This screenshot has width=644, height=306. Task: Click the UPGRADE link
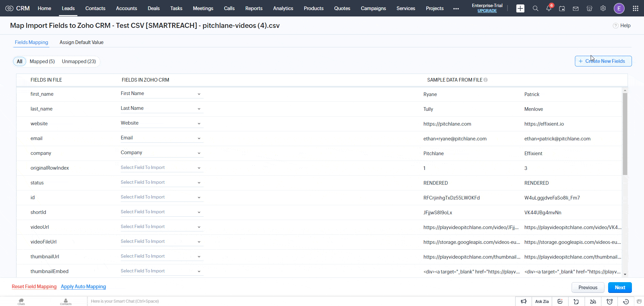487,11
